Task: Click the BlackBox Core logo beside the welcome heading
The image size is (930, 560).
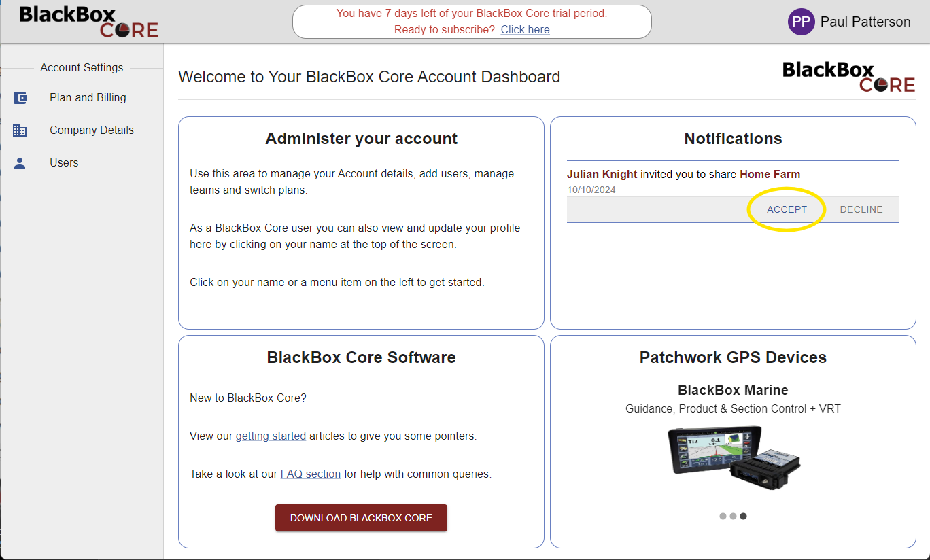Action: [848, 76]
